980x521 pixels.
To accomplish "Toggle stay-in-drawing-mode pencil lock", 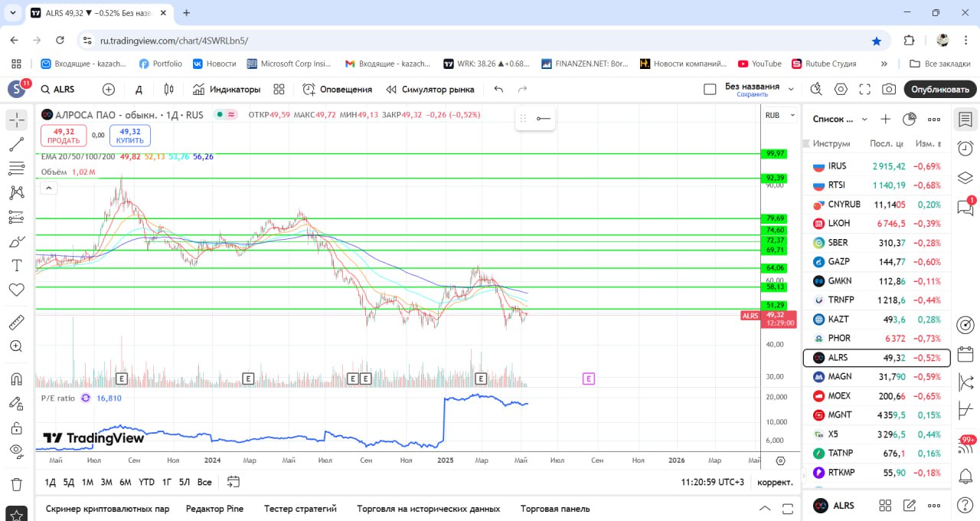I will point(17,403).
